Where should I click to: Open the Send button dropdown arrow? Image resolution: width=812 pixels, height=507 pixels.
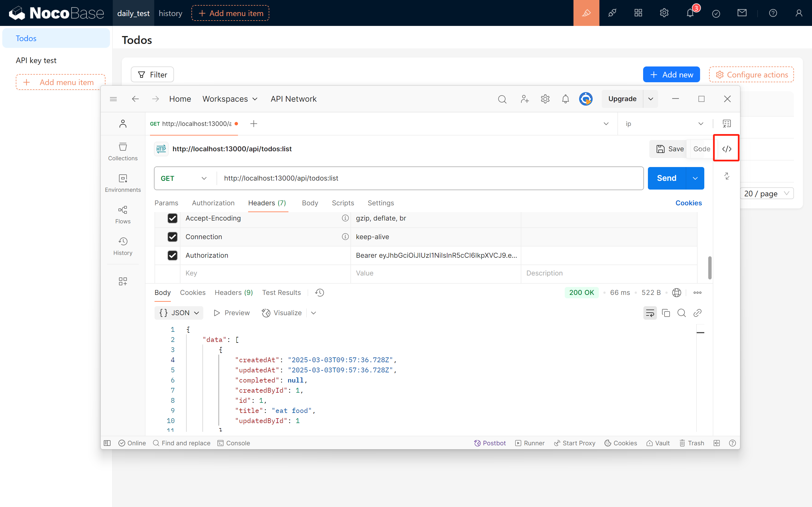click(695, 178)
